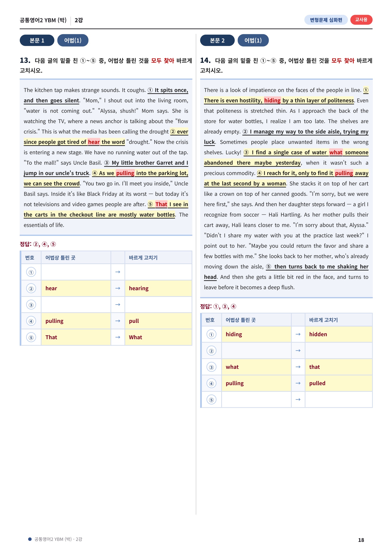Click the arrow between 'pulling' and 'pulled'
392x555 pixels.
(298, 383)
